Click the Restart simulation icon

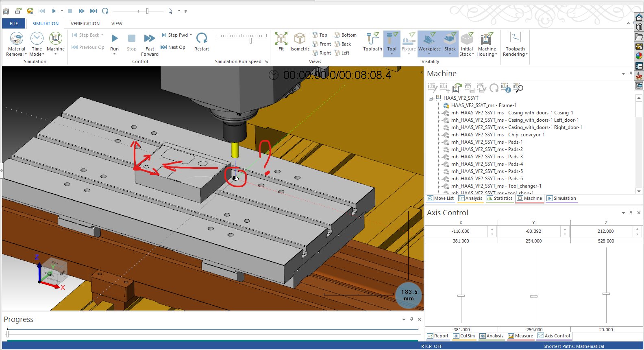202,38
